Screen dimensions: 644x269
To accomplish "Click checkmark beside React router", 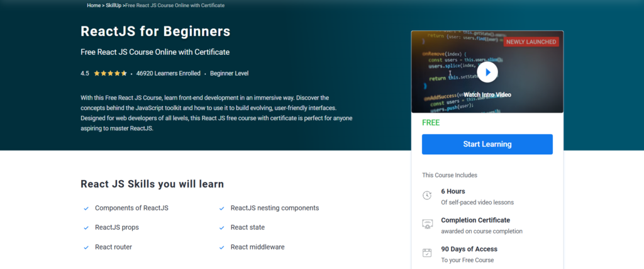I will pyautogui.click(x=86, y=248).
